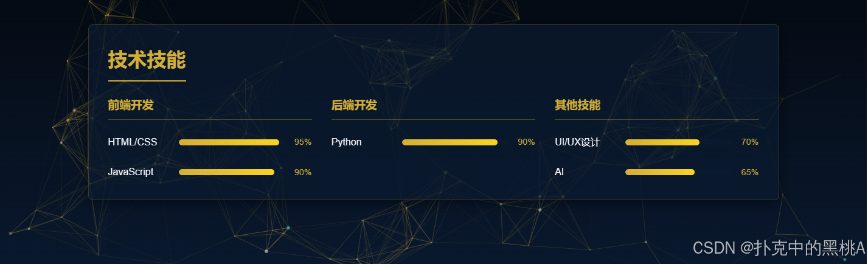The width and height of the screenshot is (868, 264).
Task: Click the 90% value beside Python
Action: (526, 142)
